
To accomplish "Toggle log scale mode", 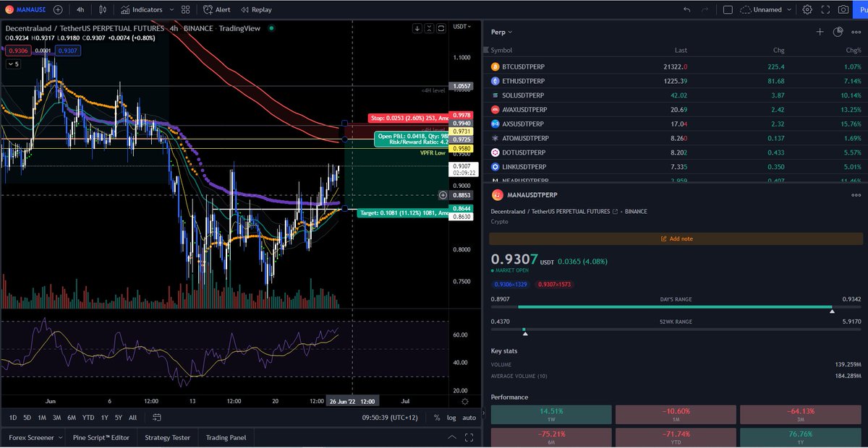I will (x=451, y=418).
